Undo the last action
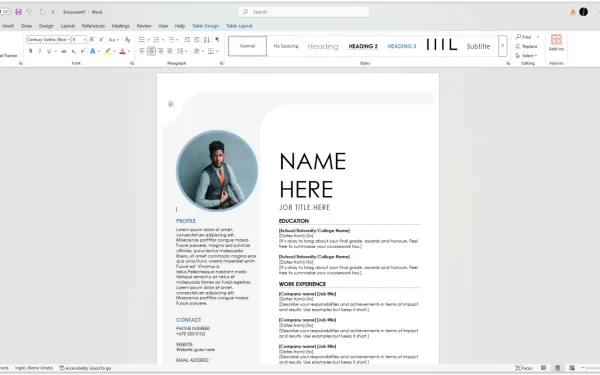 (x=29, y=12)
